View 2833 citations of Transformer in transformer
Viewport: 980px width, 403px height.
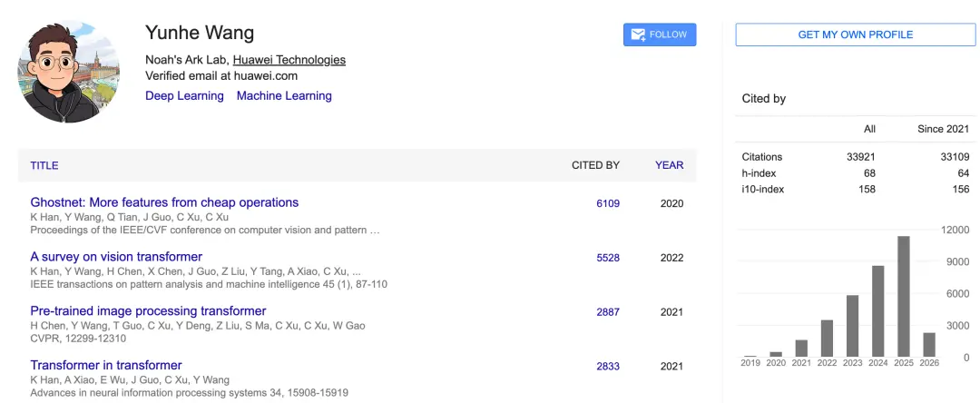pyautogui.click(x=608, y=367)
